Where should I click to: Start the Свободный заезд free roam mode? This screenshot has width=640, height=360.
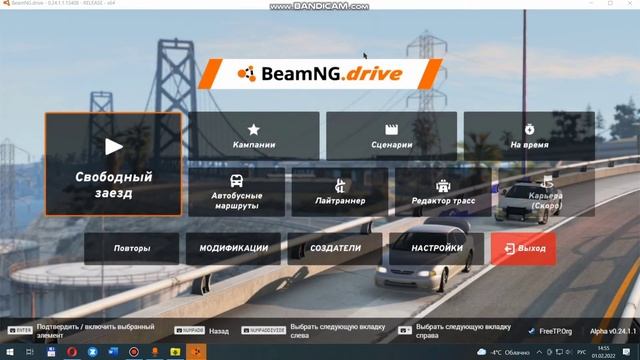113,164
